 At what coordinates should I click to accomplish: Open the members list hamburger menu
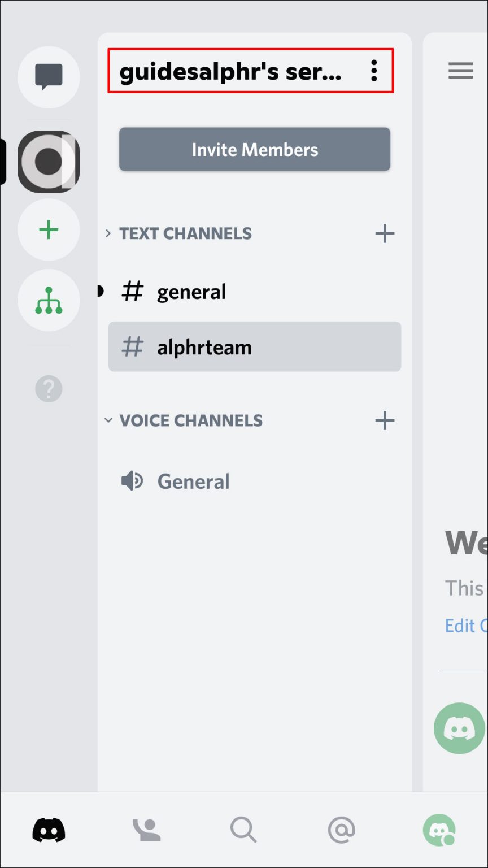[x=461, y=71]
